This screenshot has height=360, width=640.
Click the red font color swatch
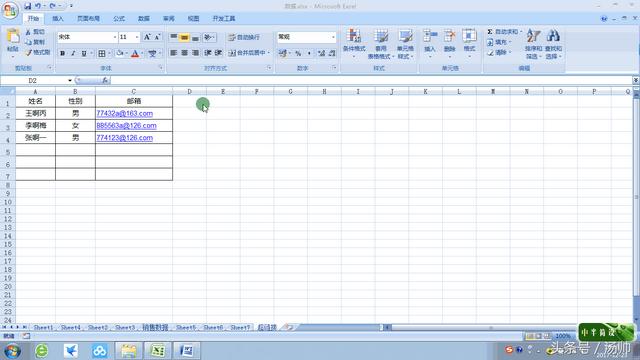135,53
